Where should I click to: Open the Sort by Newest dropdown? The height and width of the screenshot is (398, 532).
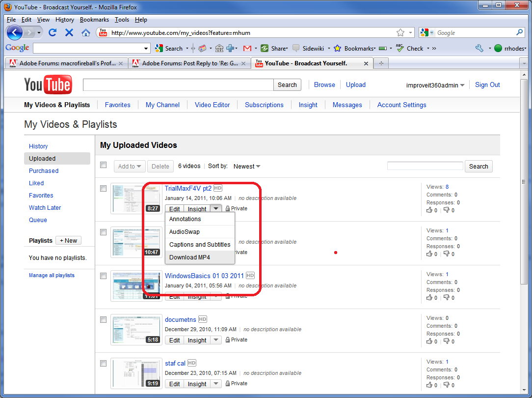point(247,167)
